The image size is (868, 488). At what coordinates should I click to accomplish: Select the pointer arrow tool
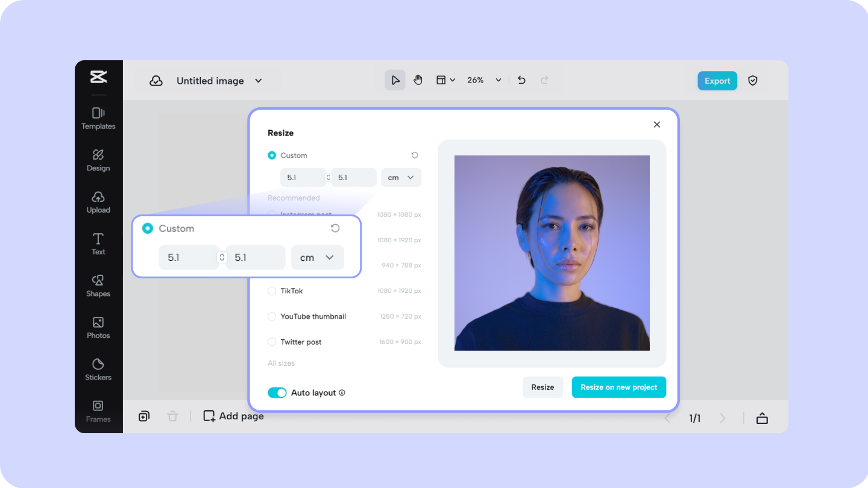[x=395, y=80]
